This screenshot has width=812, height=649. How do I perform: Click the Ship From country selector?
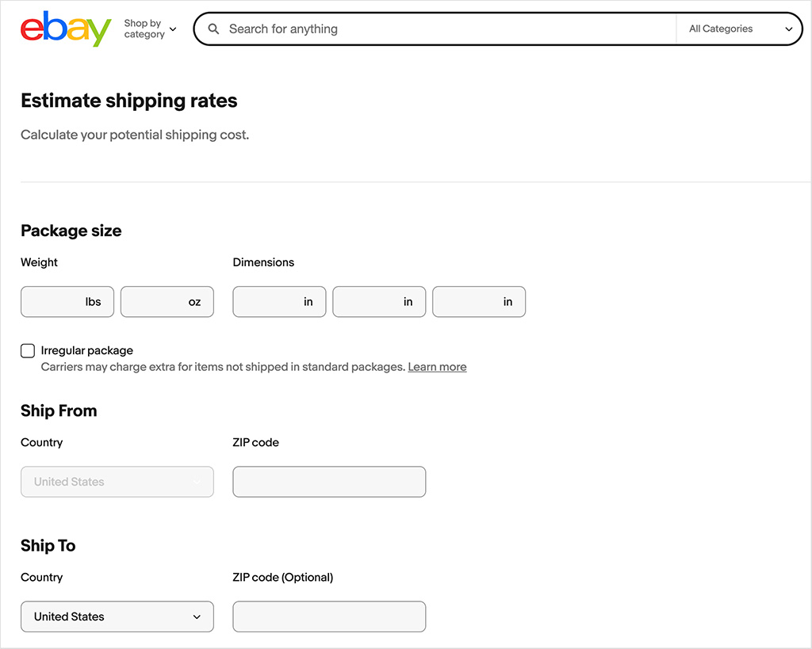coord(117,482)
